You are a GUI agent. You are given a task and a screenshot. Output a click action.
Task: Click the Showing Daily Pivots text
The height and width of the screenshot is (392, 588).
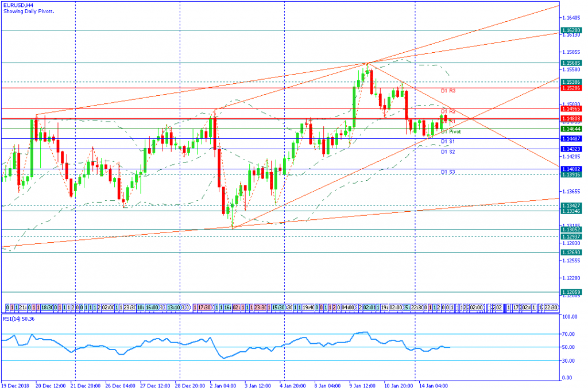click(29, 11)
